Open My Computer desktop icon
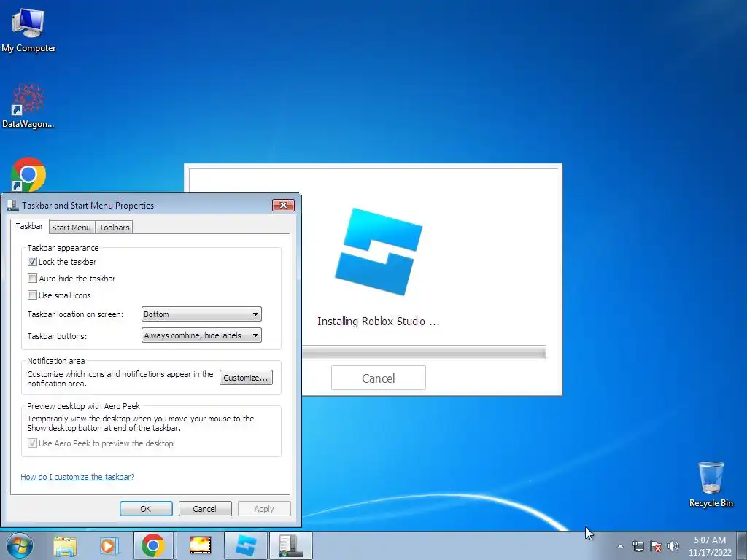The width and height of the screenshot is (747, 560). coord(28,29)
